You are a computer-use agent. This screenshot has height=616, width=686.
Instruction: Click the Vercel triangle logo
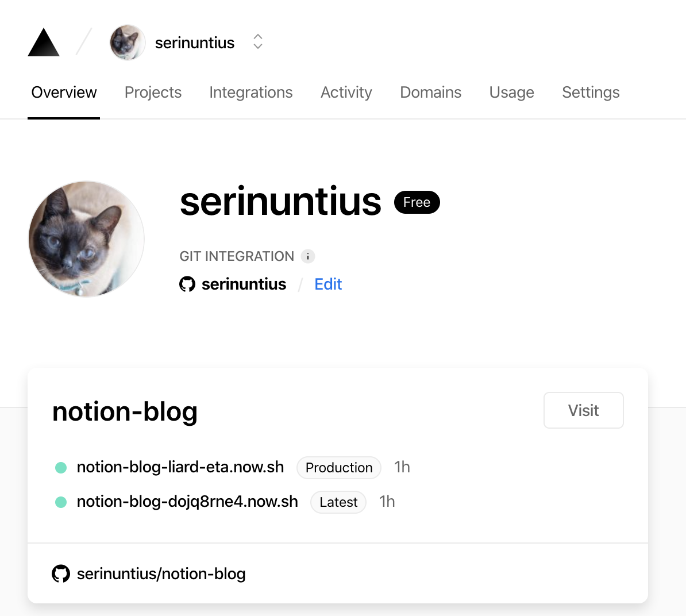point(44,43)
